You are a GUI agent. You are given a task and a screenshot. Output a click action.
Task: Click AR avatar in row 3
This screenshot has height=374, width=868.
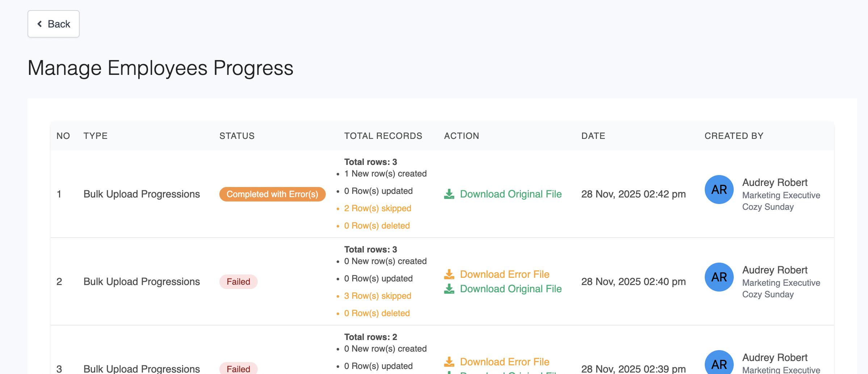pos(719,362)
